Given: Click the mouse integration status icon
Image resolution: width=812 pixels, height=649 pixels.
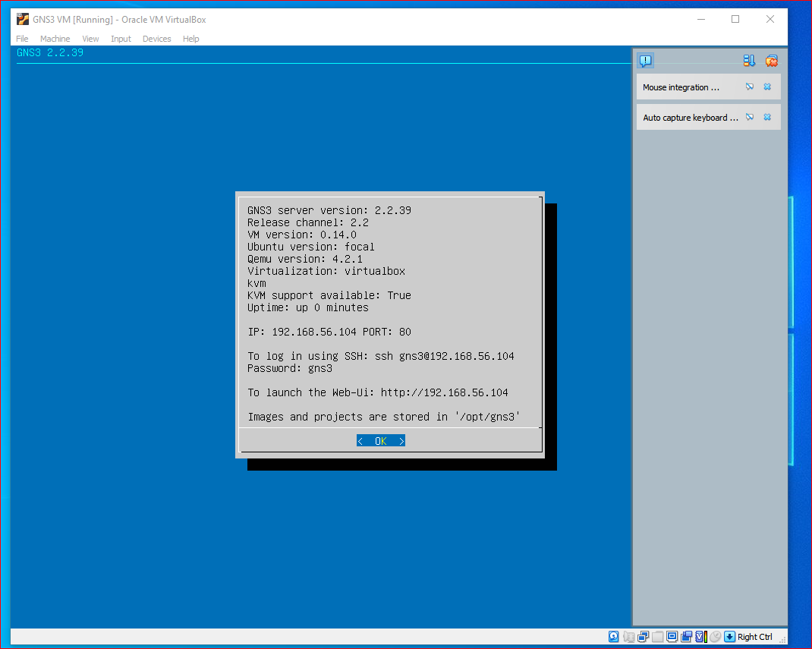Looking at the screenshot, I should click(x=715, y=636).
